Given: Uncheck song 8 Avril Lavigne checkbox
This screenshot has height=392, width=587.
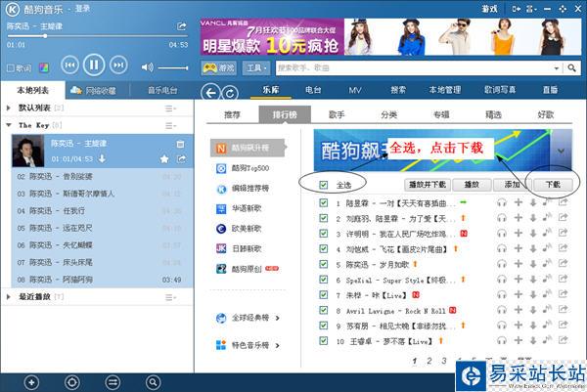Looking at the screenshot, I should pyautogui.click(x=324, y=311).
